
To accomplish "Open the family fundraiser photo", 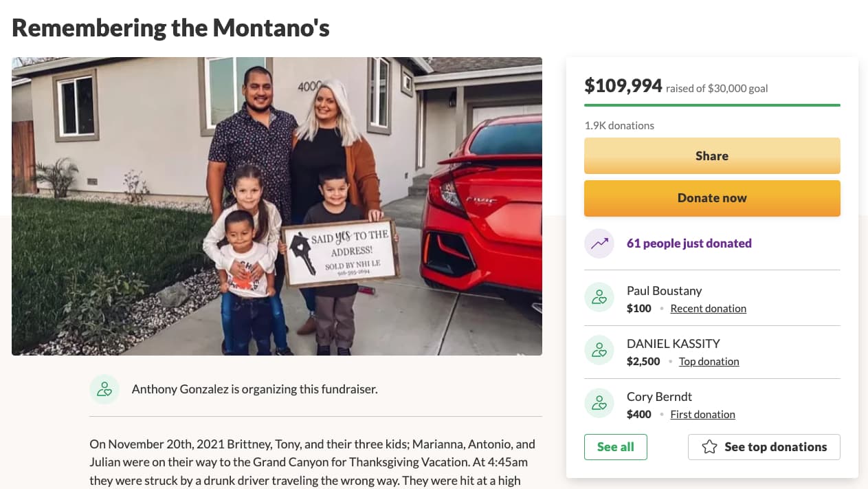I will pyautogui.click(x=277, y=206).
